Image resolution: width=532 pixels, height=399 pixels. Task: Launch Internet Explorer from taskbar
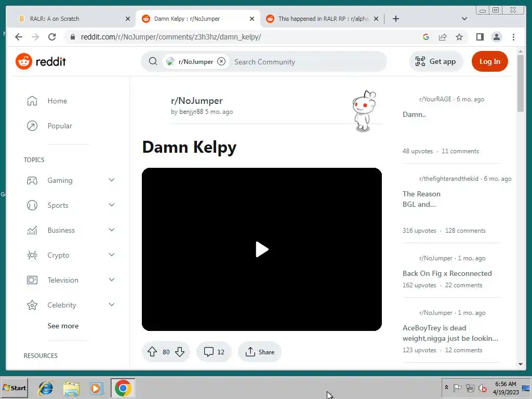pyautogui.click(x=46, y=388)
